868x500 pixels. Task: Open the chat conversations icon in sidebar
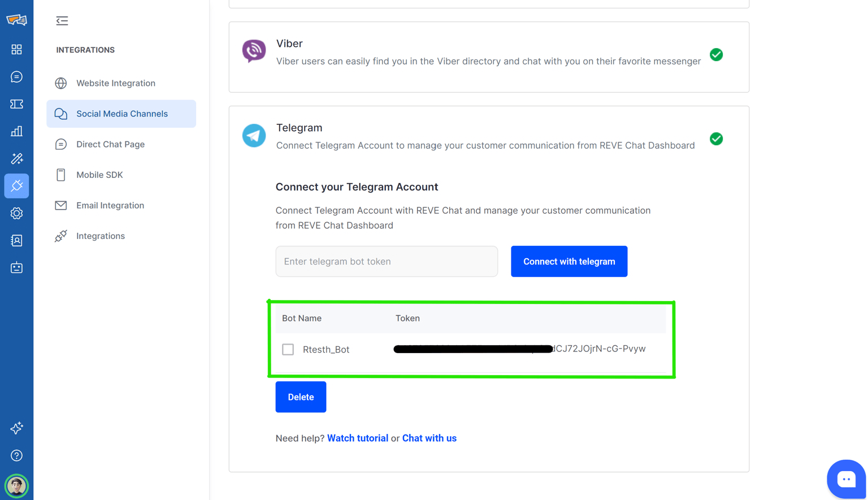pyautogui.click(x=16, y=77)
